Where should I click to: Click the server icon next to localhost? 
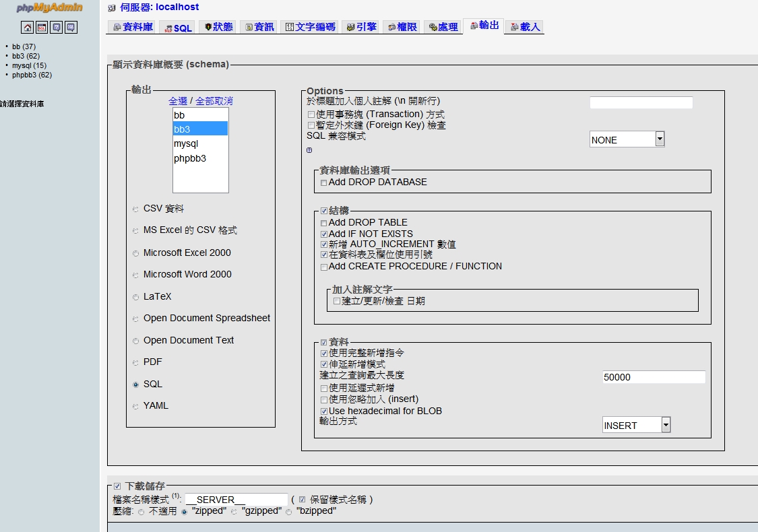[x=112, y=7]
